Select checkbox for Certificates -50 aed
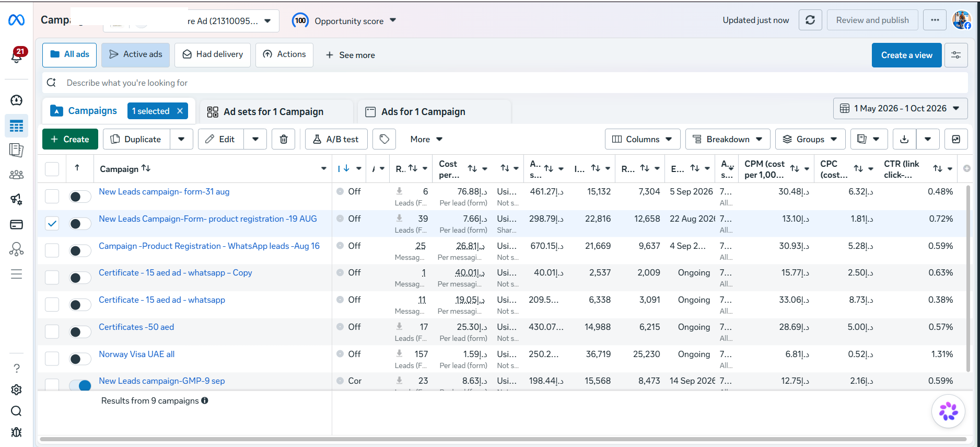Screen dimensions: 980x447 click(x=52, y=331)
